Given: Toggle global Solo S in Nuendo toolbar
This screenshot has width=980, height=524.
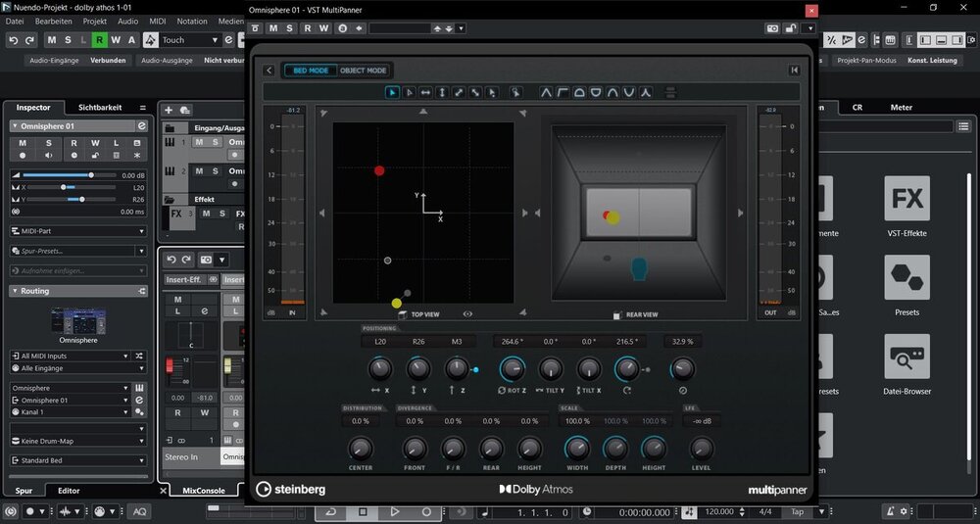Looking at the screenshot, I should click(x=68, y=40).
